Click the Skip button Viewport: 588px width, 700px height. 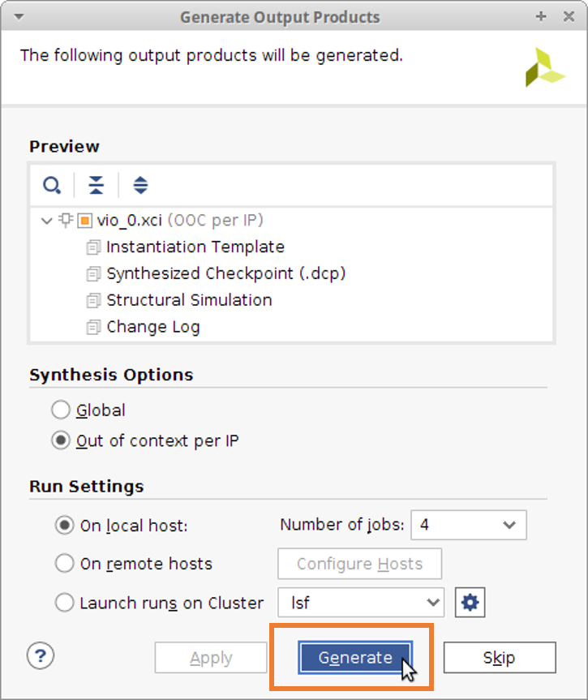pos(500,657)
